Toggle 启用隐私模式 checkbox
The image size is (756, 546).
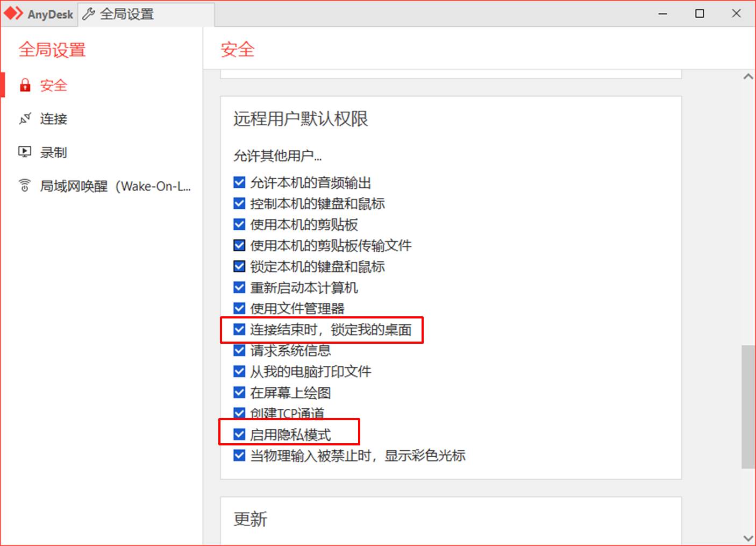pyautogui.click(x=239, y=434)
